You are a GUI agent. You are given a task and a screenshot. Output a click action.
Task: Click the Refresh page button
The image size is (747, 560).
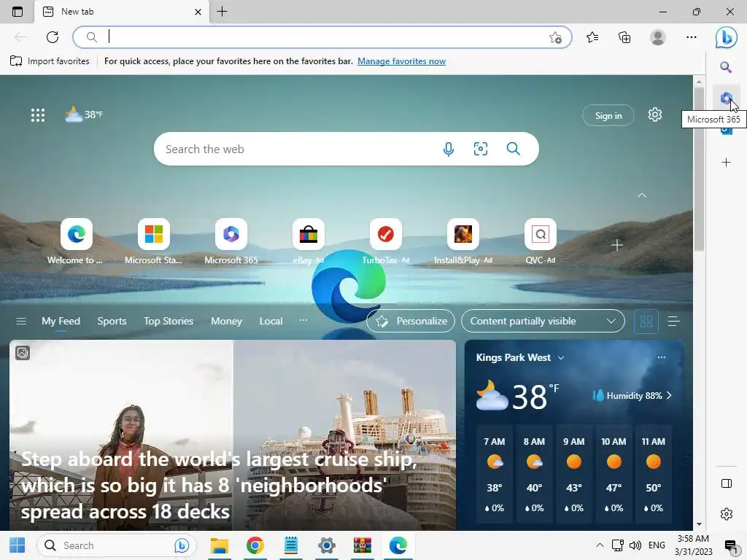(x=53, y=37)
